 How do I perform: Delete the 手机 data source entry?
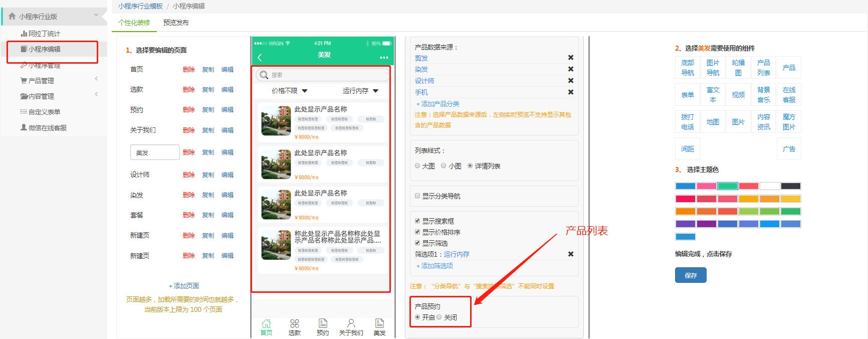(570, 92)
